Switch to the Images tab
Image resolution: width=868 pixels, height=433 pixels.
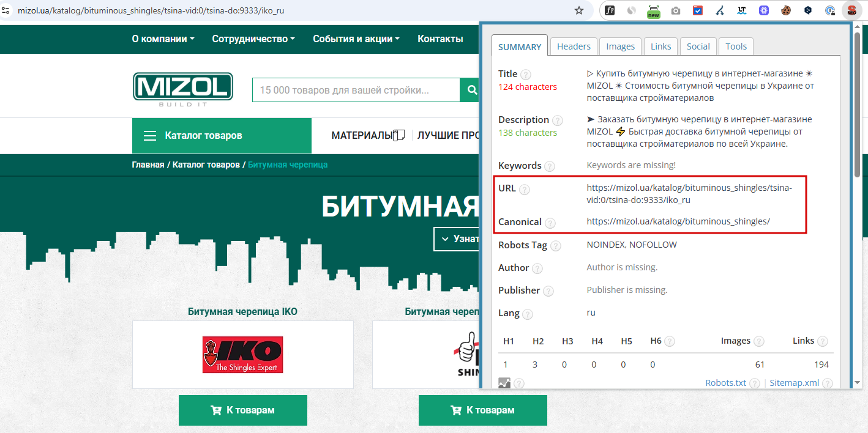[621, 46]
